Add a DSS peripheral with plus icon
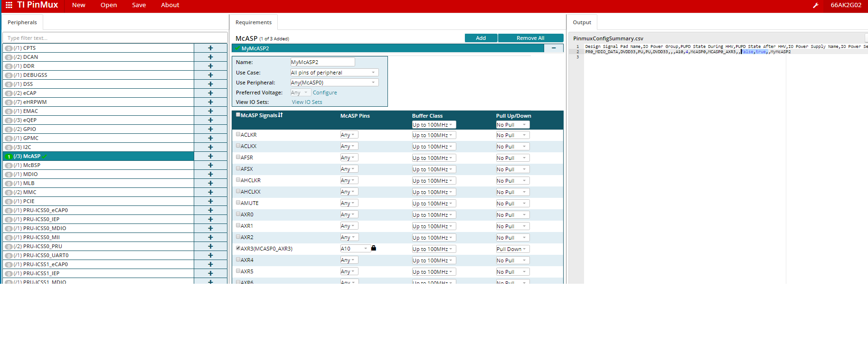This screenshot has height=344, width=868. [210, 84]
